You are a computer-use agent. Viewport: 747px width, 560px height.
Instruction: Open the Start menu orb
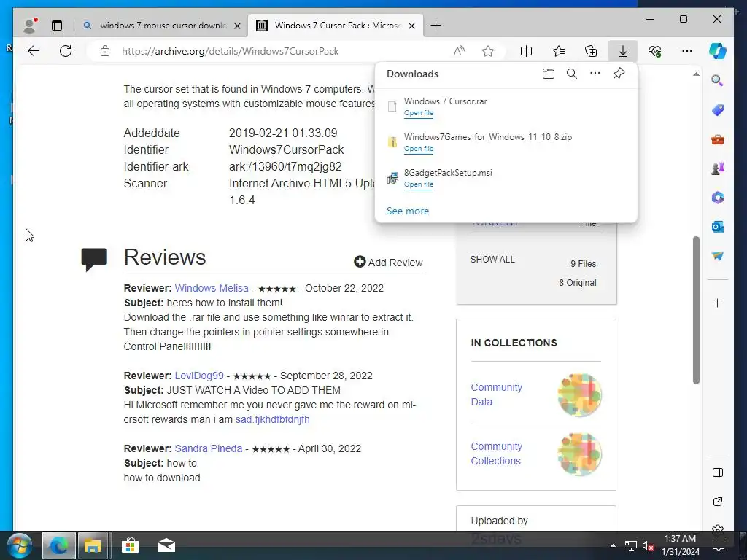[20, 545]
